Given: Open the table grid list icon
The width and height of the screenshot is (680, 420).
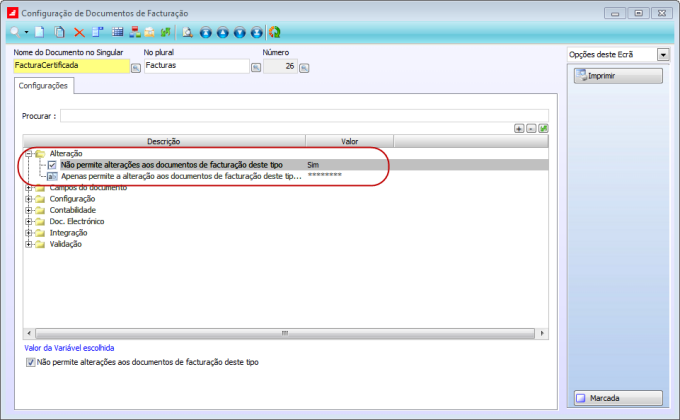Looking at the screenshot, I should (x=118, y=32).
